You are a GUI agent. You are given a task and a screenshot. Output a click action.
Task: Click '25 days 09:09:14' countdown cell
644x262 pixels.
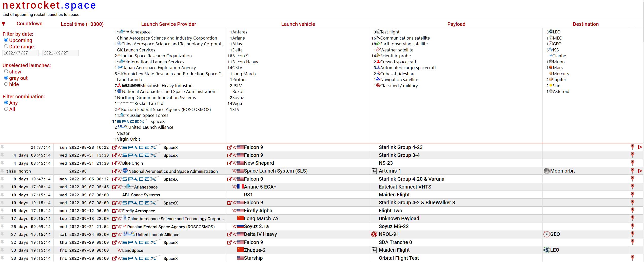[31, 227]
